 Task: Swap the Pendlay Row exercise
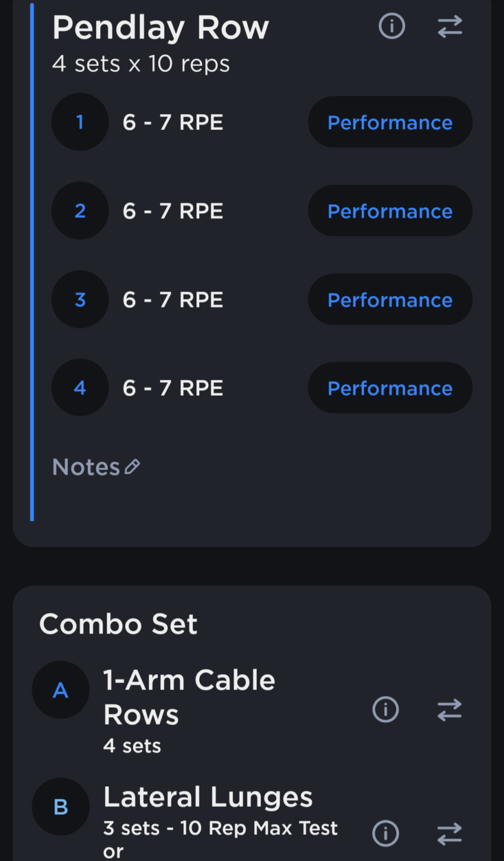coord(449,27)
